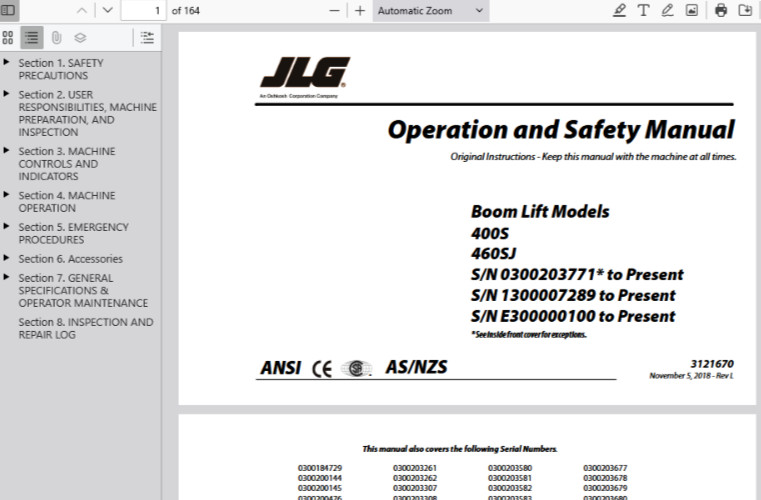Expand Section 1. SAFETY PRECAUTIONS
Viewport: 761px width, 500px height.
coord(6,63)
